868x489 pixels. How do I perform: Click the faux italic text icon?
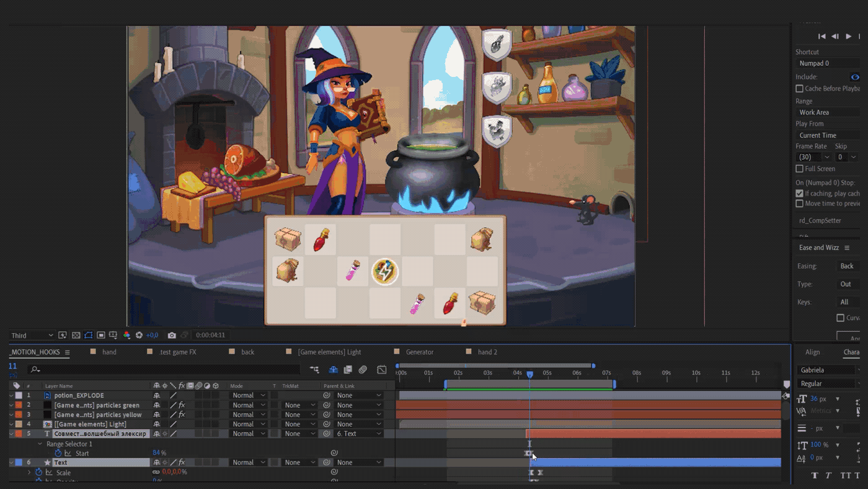point(828,475)
